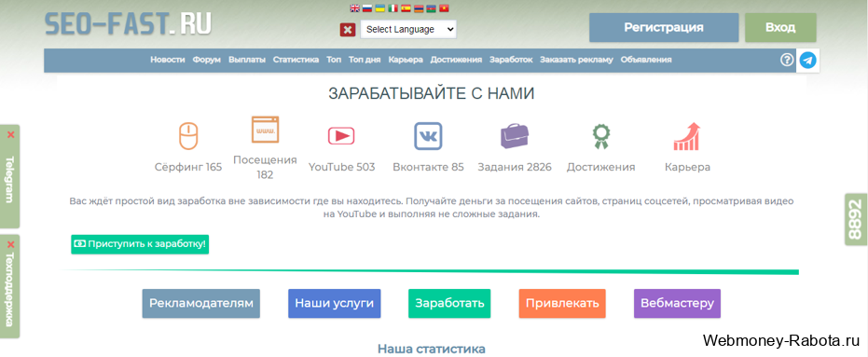Click the red X beside Select Language
Image resolution: width=868 pixels, height=357 pixels.
(x=348, y=30)
